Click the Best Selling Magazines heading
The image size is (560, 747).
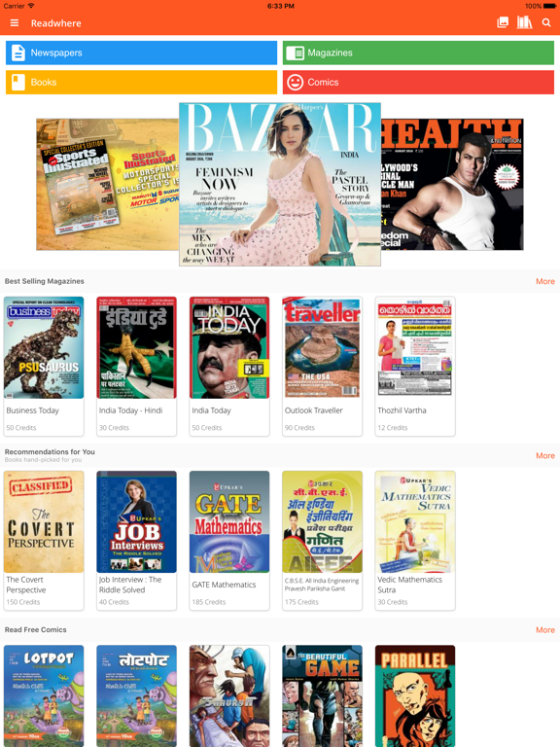coord(45,281)
